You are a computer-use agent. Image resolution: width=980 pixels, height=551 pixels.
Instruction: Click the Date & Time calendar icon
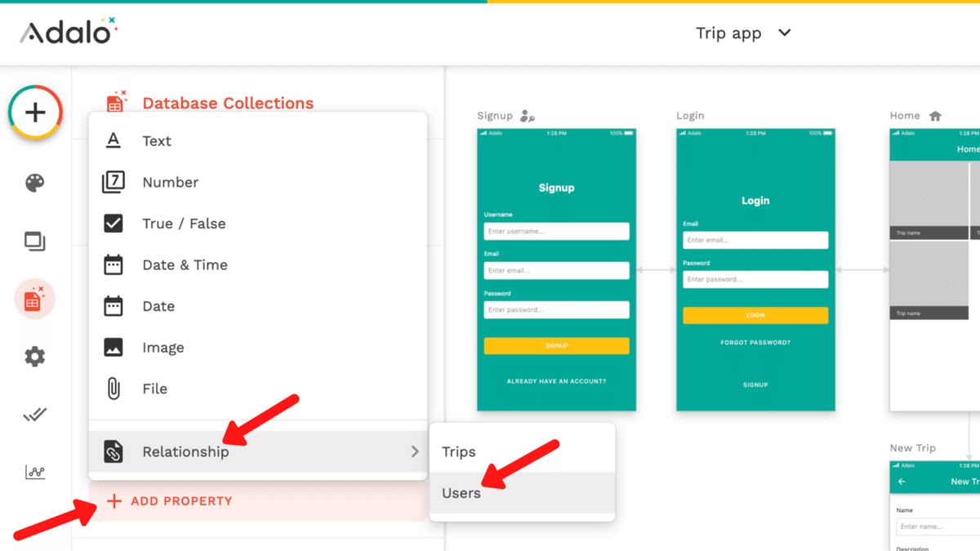(114, 264)
